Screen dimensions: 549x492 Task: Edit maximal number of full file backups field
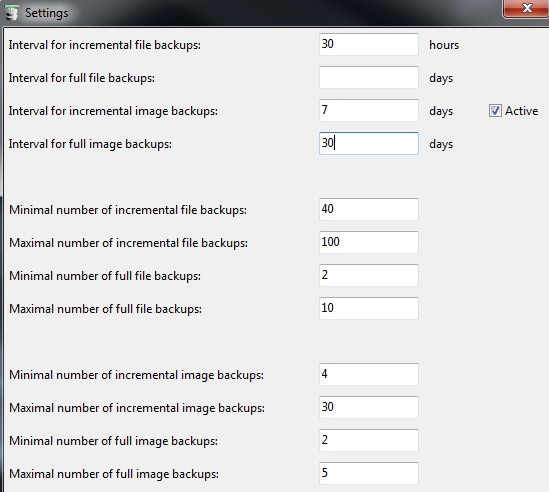[369, 308]
